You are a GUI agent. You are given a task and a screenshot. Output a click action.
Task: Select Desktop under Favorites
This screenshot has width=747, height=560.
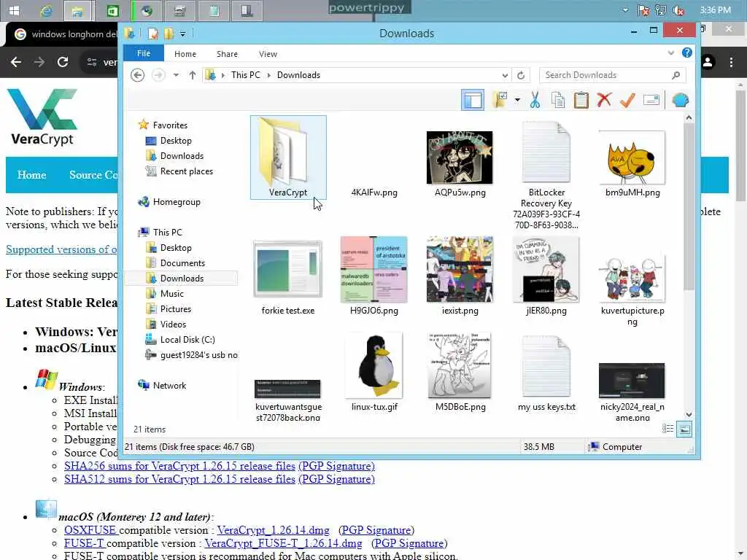pyautogui.click(x=176, y=141)
